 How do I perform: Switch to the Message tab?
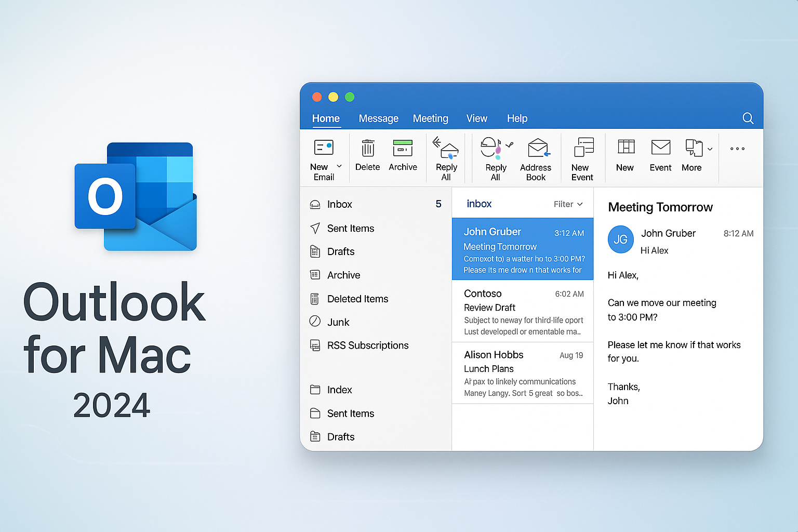click(378, 118)
